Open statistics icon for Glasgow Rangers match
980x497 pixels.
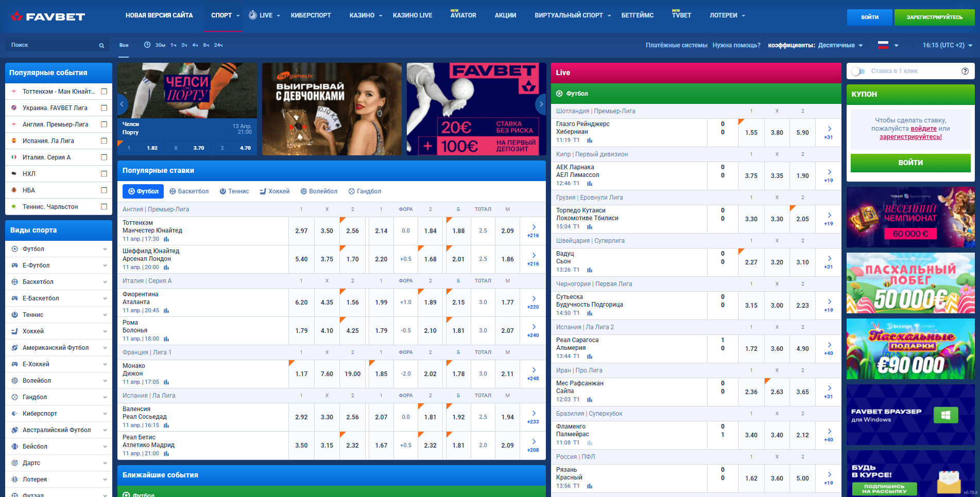pos(590,140)
